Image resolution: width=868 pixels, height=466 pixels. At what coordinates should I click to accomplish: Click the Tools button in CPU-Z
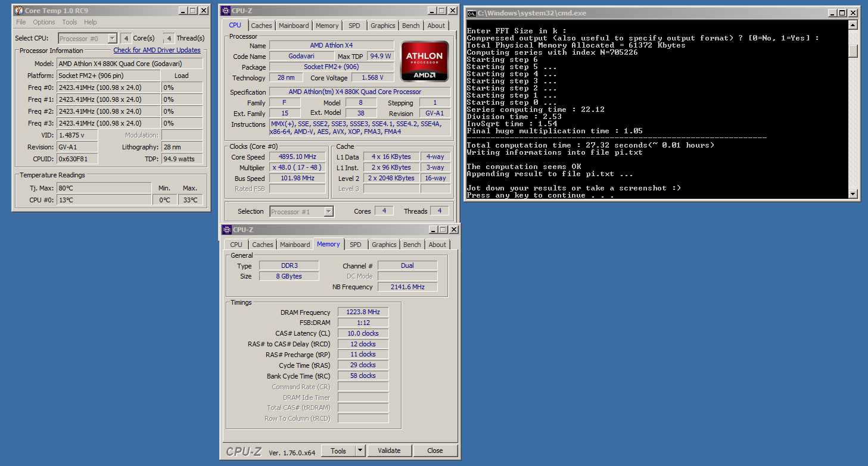click(338, 451)
